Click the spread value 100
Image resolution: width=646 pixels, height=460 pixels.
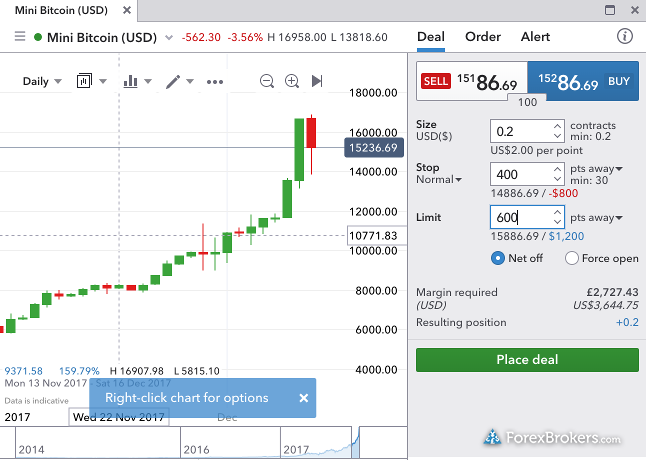coord(527,102)
